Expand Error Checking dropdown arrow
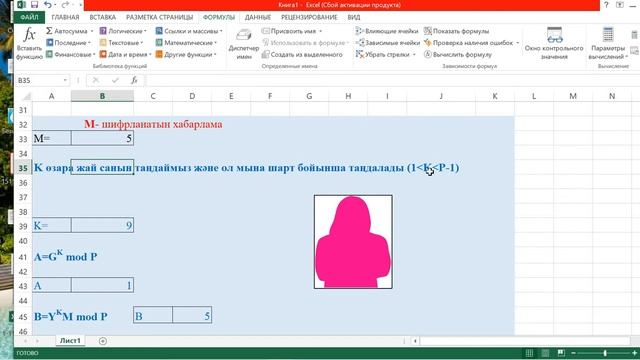This screenshot has width=640, height=360. [x=518, y=42]
